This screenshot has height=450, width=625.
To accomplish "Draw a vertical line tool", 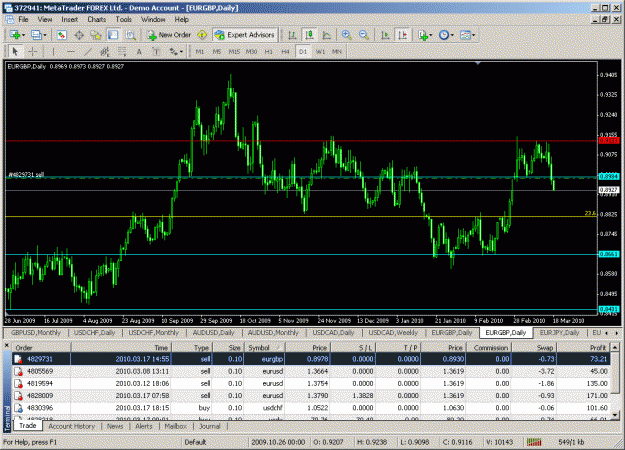I will click(53, 51).
